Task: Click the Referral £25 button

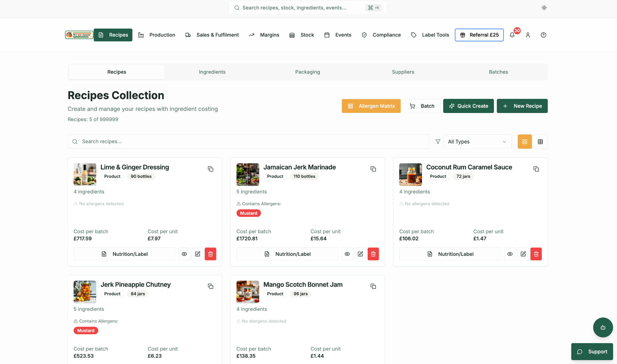Action: coord(479,35)
